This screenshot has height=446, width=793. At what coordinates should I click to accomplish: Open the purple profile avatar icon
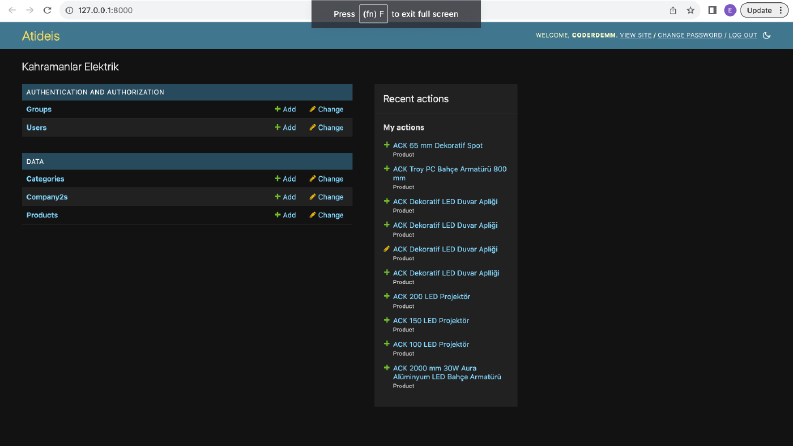click(730, 10)
